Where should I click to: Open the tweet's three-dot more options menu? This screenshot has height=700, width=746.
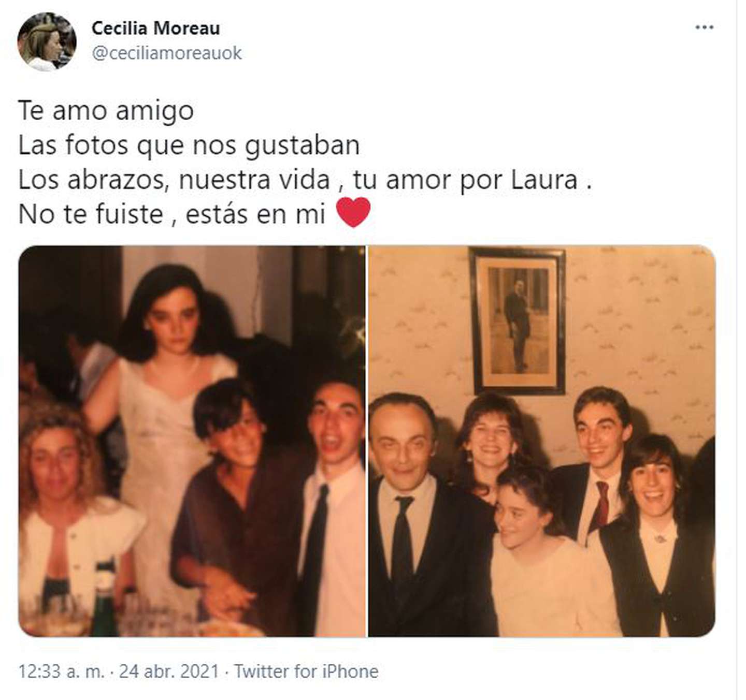tap(704, 27)
